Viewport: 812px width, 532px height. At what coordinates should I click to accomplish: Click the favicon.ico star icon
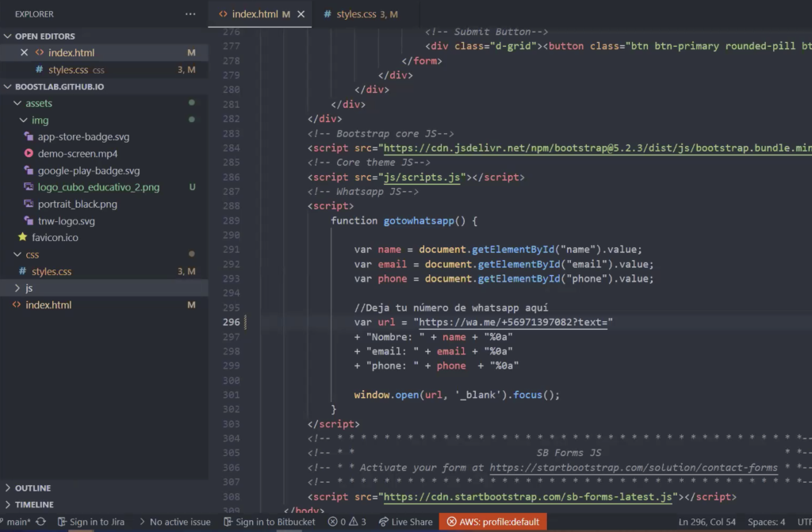(x=22, y=237)
